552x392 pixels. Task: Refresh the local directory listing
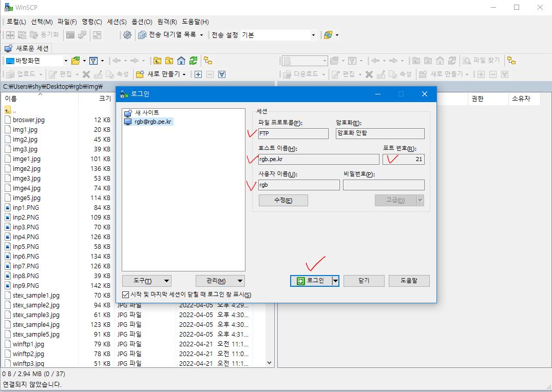[x=193, y=61]
